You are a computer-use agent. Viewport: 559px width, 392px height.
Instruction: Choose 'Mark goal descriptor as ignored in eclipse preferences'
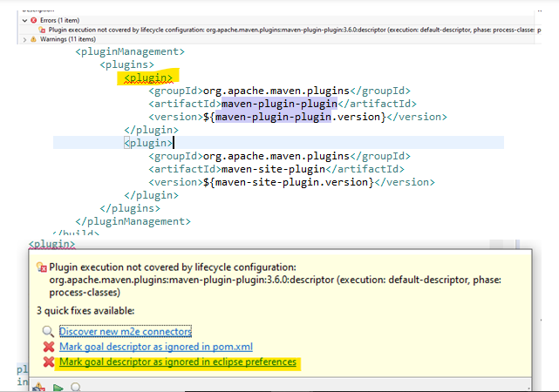(178, 362)
